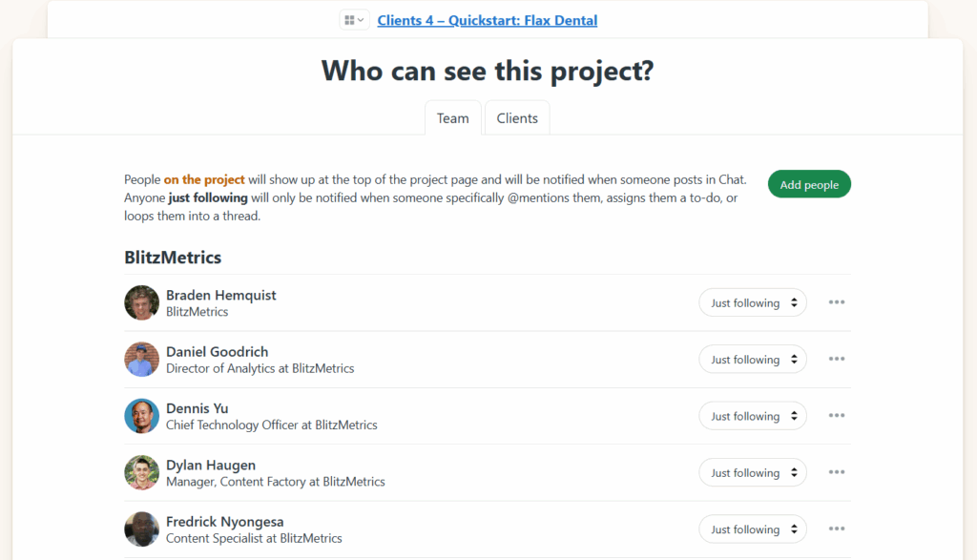The width and height of the screenshot is (977, 560).
Task: Change Fredrick Nyongesa's Just following dropdown
Action: coord(753,529)
